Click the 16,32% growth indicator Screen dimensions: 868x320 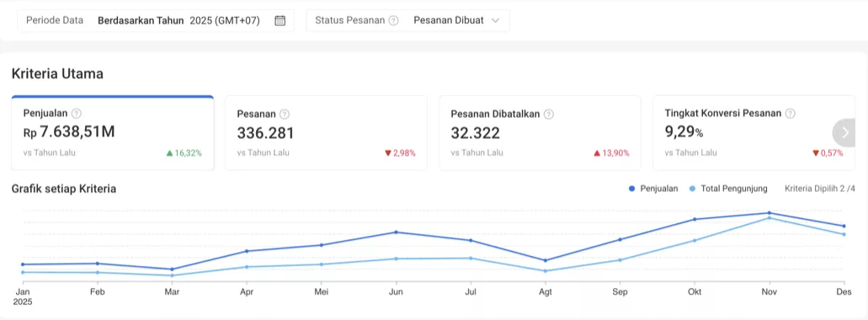[184, 152]
